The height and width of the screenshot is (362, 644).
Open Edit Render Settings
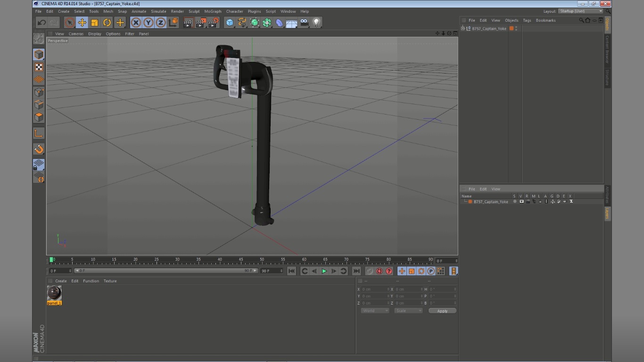[x=214, y=22]
